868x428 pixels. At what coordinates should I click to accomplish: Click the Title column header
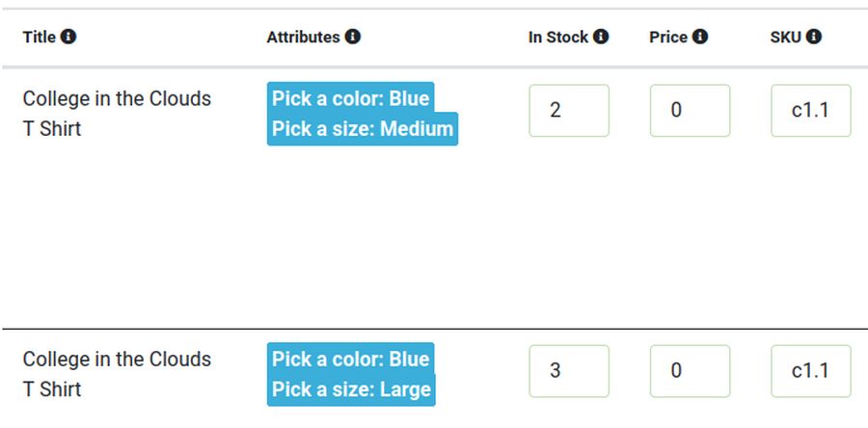[x=40, y=37]
